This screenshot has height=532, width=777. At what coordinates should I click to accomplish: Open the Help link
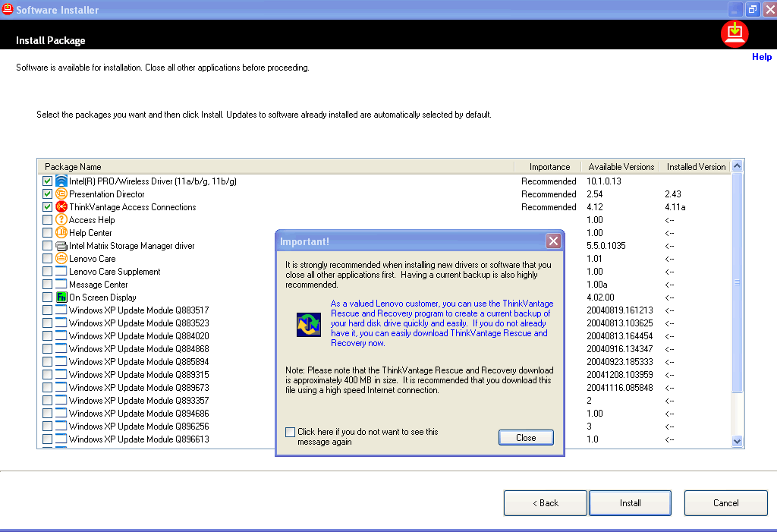(x=762, y=56)
